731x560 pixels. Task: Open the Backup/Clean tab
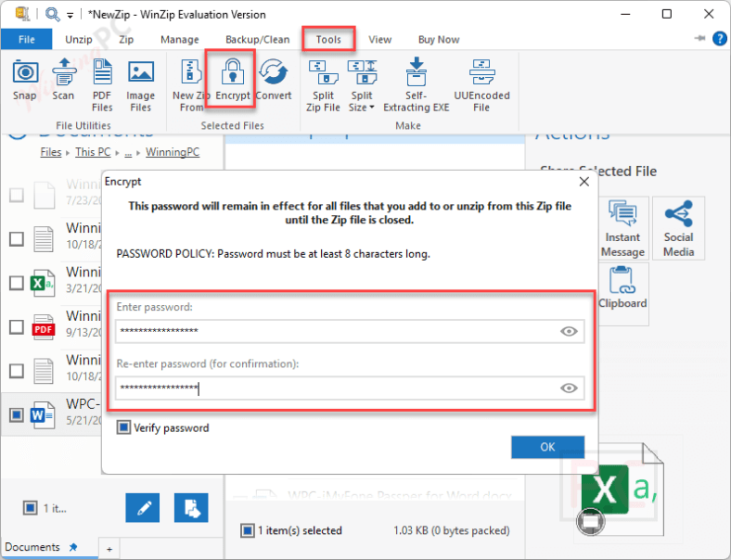[x=257, y=40]
